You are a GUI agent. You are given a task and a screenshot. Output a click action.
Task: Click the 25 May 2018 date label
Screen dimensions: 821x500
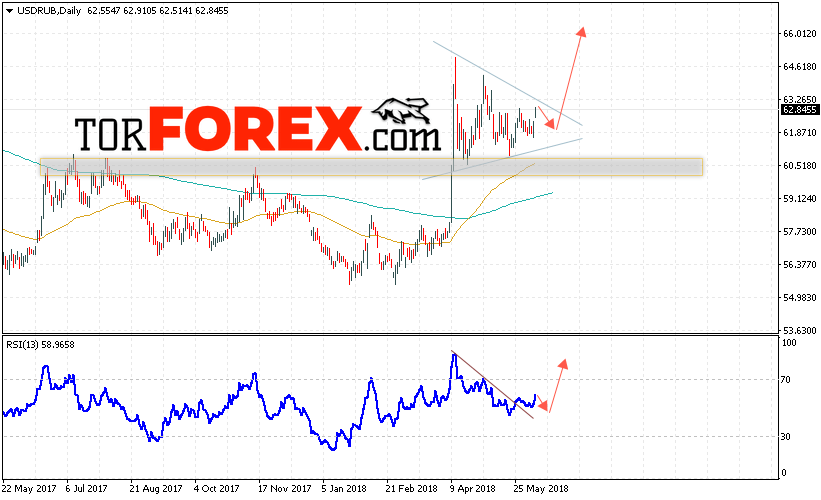point(541,488)
